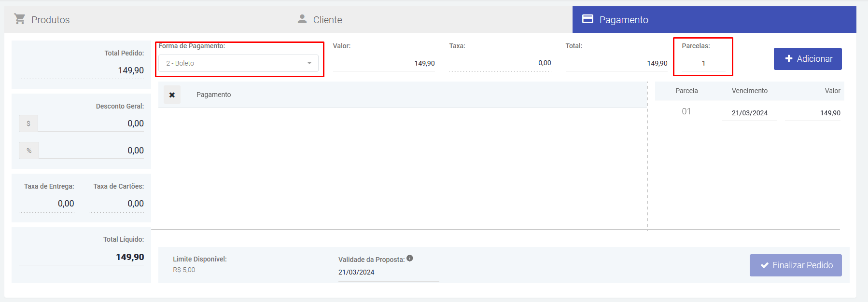Select the dollar sign discount button

click(x=28, y=124)
